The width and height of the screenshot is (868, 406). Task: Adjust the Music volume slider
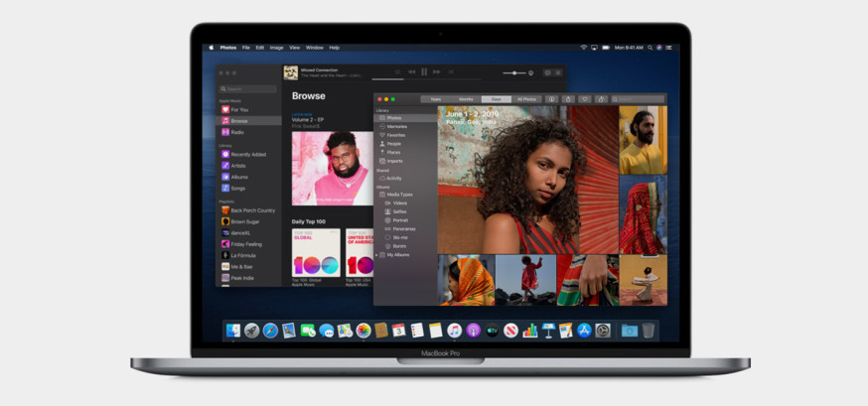tap(513, 73)
